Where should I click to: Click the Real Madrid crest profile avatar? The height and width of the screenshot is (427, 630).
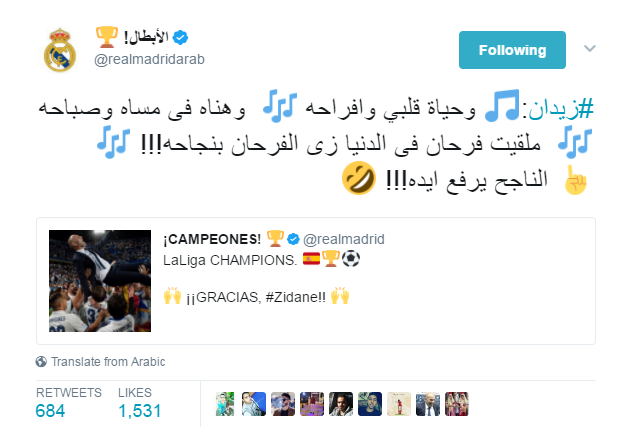point(59,50)
